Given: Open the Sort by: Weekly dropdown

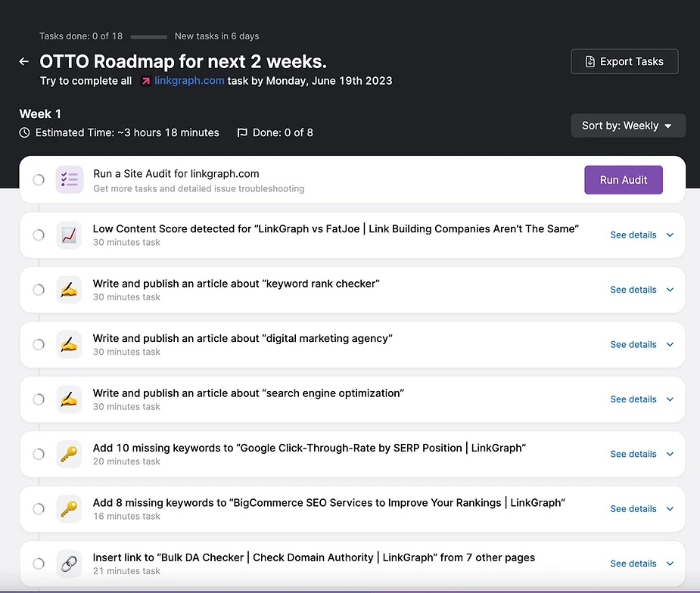Looking at the screenshot, I should pos(628,126).
